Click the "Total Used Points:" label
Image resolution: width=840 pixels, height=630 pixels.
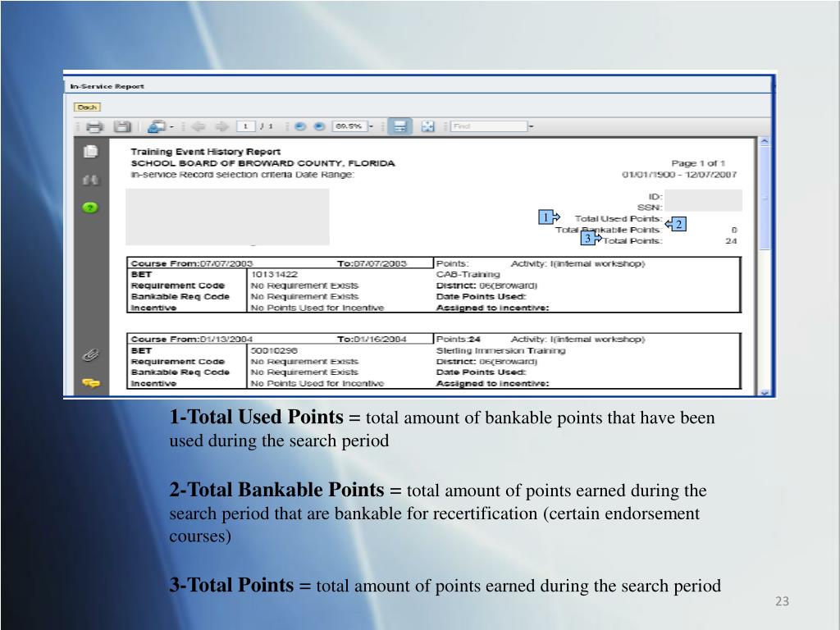[x=619, y=218]
